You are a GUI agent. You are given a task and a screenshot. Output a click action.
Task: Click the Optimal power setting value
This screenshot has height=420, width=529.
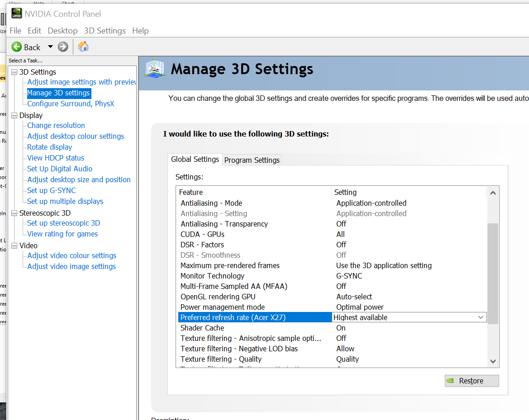[x=360, y=307]
